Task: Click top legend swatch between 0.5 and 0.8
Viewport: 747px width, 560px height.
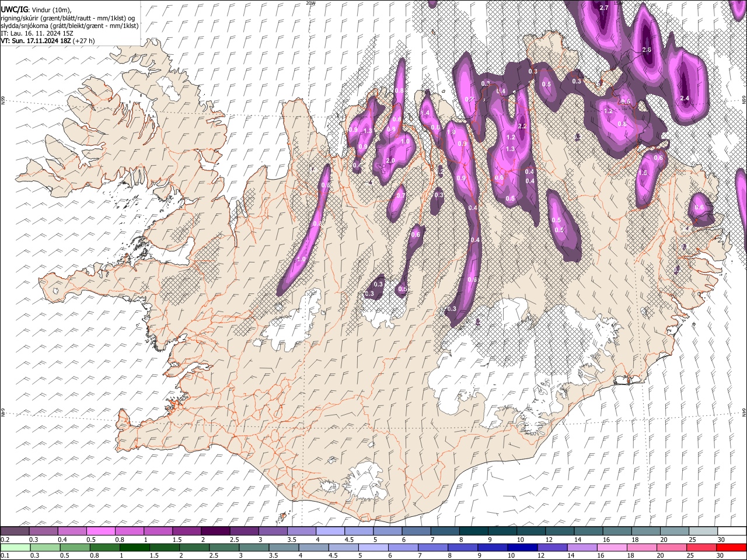Action: pos(101,531)
